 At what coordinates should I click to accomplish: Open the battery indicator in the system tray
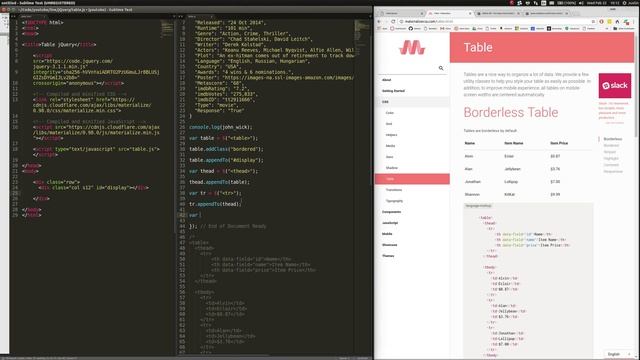567,3
